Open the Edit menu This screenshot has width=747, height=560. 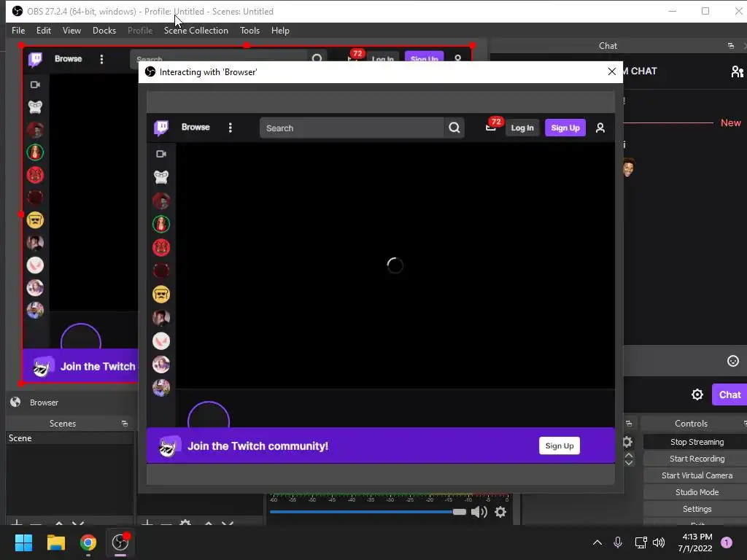(43, 31)
